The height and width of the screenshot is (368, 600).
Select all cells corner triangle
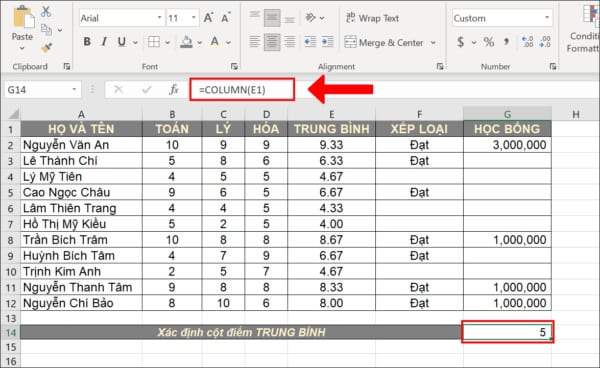13,114
